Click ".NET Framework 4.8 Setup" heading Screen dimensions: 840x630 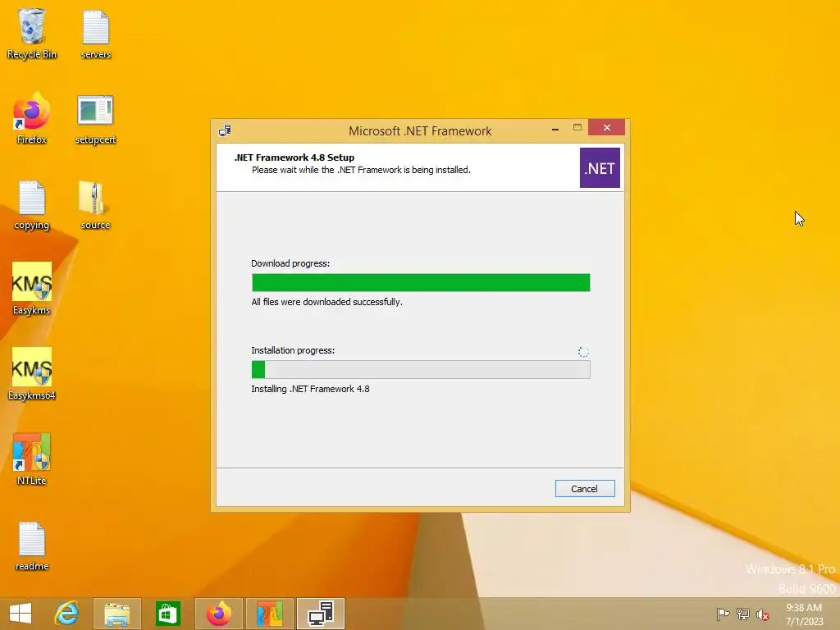(294, 157)
